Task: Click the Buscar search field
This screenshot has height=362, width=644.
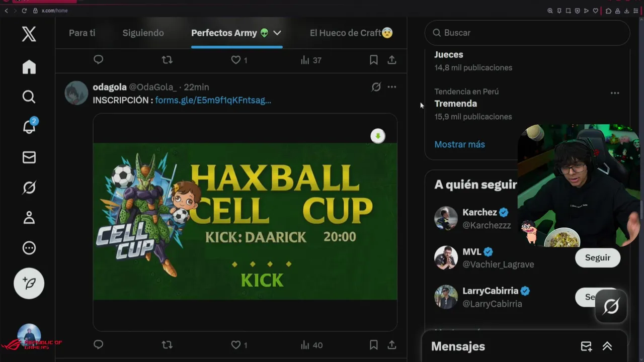Action: [x=527, y=33]
